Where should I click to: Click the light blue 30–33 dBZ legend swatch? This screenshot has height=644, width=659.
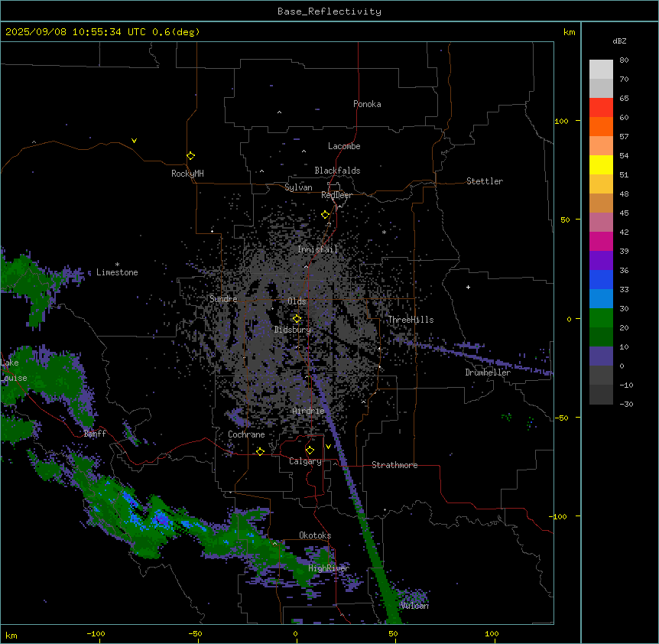601,298
